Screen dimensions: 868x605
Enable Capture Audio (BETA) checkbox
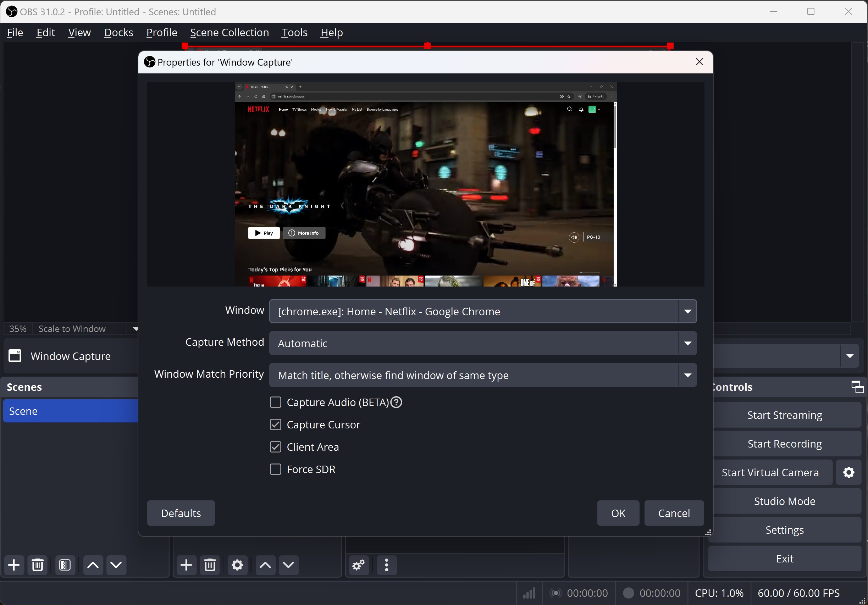pyautogui.click(x=276, y=402)
